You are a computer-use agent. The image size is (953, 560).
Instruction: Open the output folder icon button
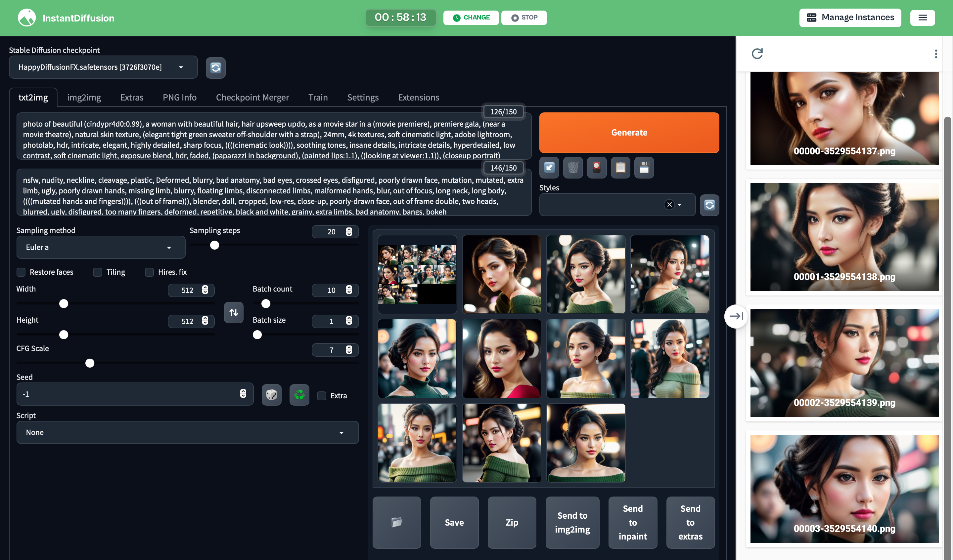coord(396,522)
